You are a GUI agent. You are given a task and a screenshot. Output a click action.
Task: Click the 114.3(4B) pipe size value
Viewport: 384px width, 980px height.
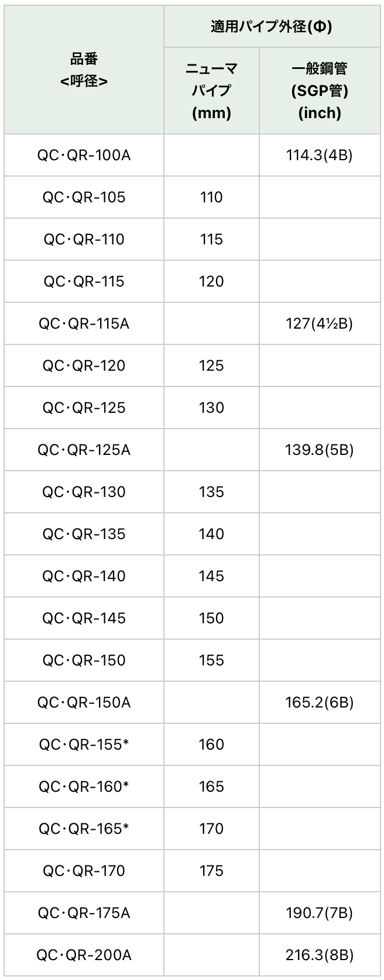pyautogui.click(x=319, y=156)
